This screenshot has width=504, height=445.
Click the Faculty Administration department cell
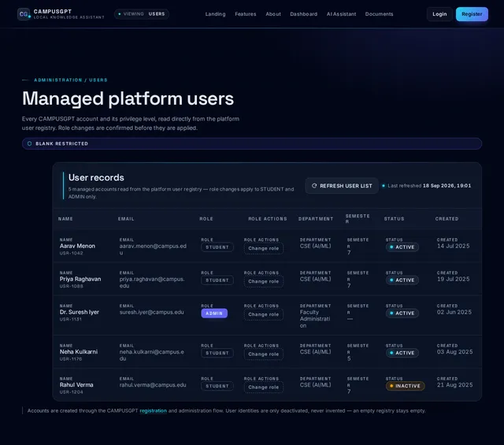point(315,319)
